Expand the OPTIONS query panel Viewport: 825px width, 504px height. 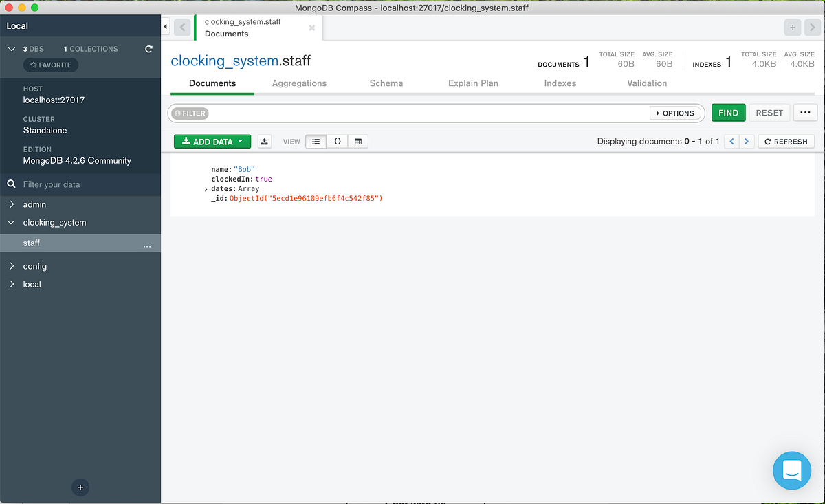click(676, 113)
